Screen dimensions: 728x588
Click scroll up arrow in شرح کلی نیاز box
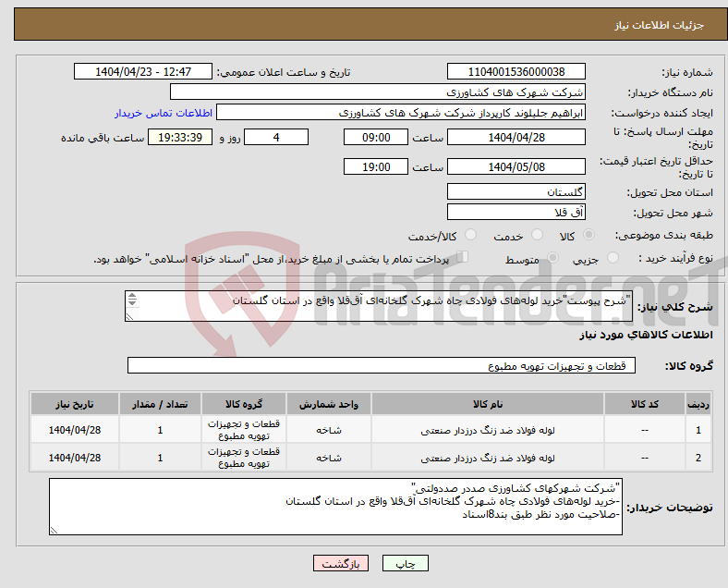pyautogui.click(x=132, y=296)
